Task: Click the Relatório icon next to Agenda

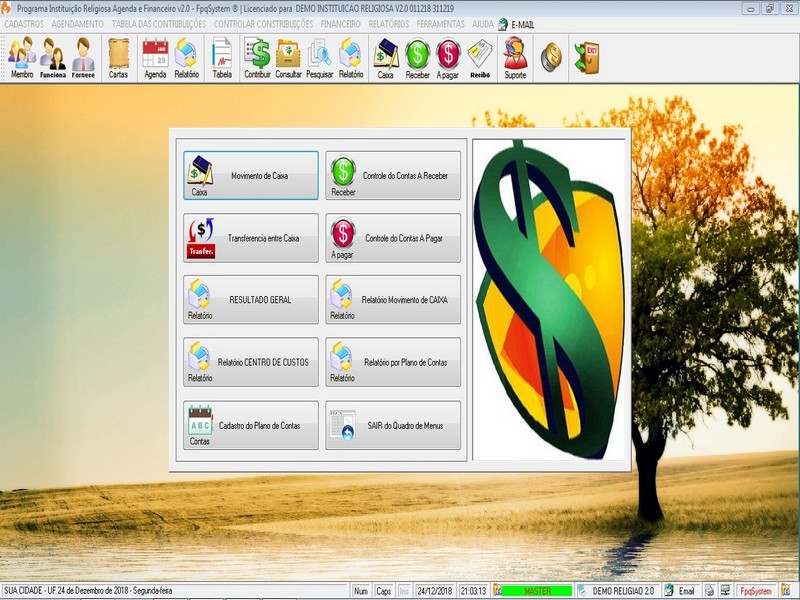Action: (x=186, y=58)
